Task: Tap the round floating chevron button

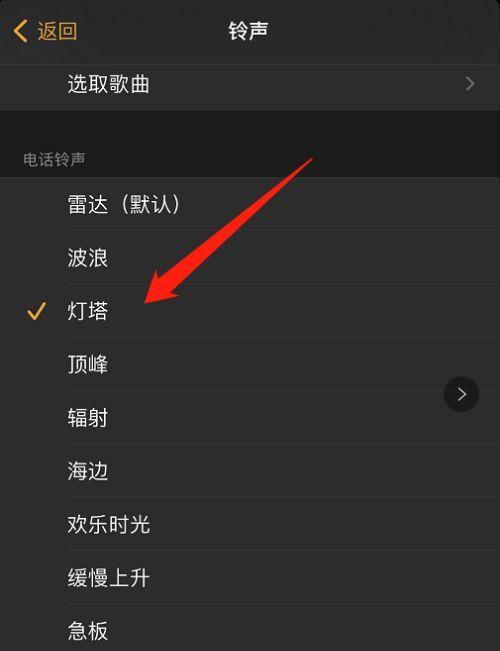Action: tap(461, 394)
